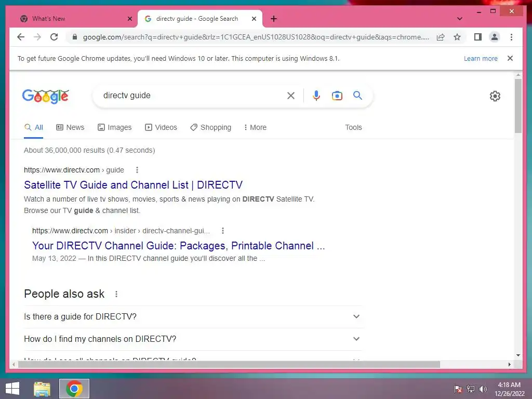Image resolution: width=532 pixels, height=399 pixels.
Task: Expand 'How do I find my channels on DIRECTV?'
Action: (192, 339)
